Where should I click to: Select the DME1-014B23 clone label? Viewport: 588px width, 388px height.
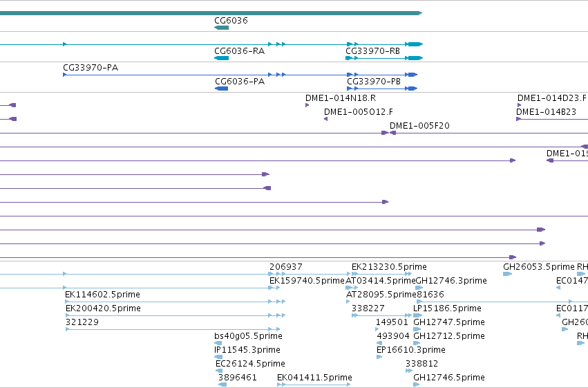click(x=546, y=112)
